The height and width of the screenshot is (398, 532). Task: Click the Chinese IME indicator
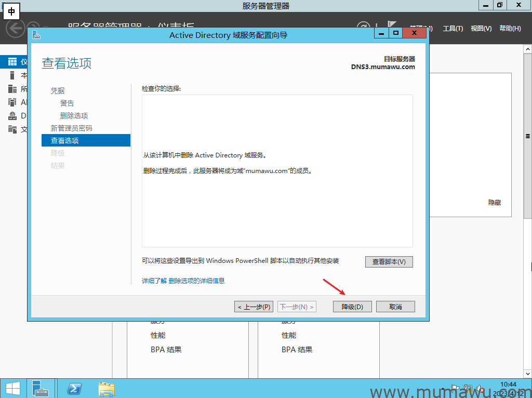coord(11,11)
